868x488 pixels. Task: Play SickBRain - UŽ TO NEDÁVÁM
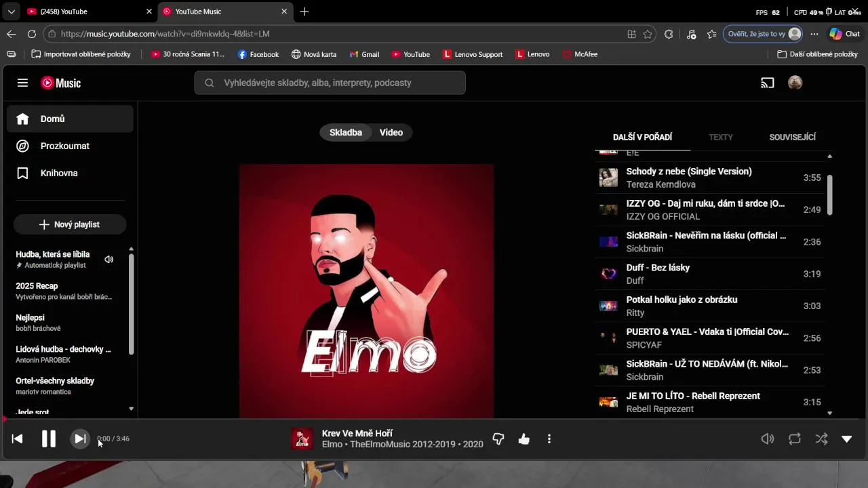[710, 370]
